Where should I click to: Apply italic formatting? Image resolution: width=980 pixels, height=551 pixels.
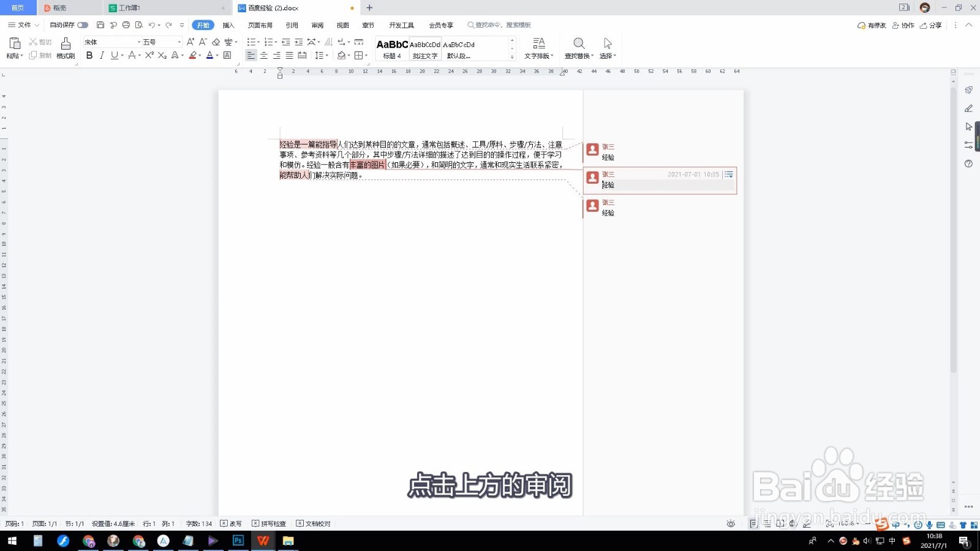[x=102, y=56]
